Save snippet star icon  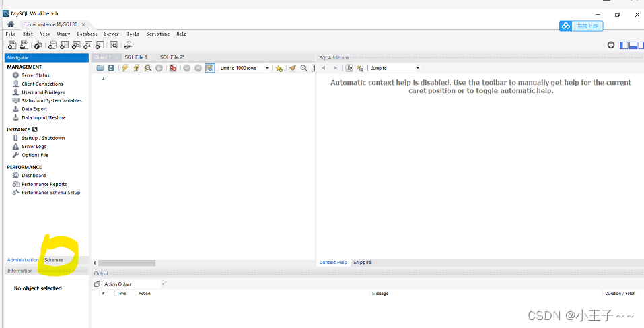[279, 68]
